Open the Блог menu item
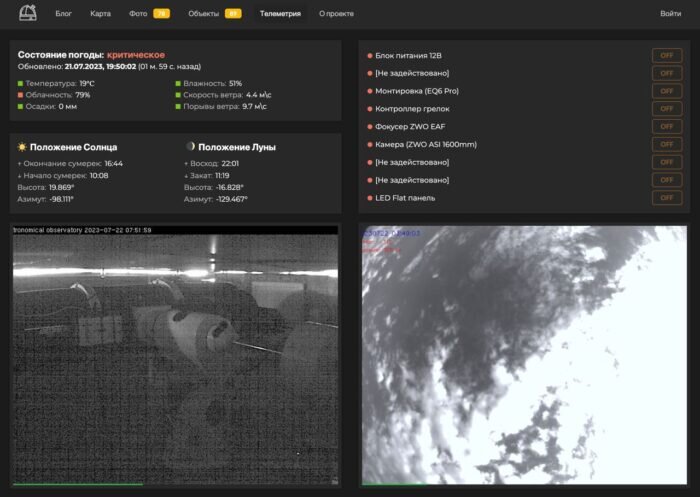 pyautogui.click(x=63, y=13)
